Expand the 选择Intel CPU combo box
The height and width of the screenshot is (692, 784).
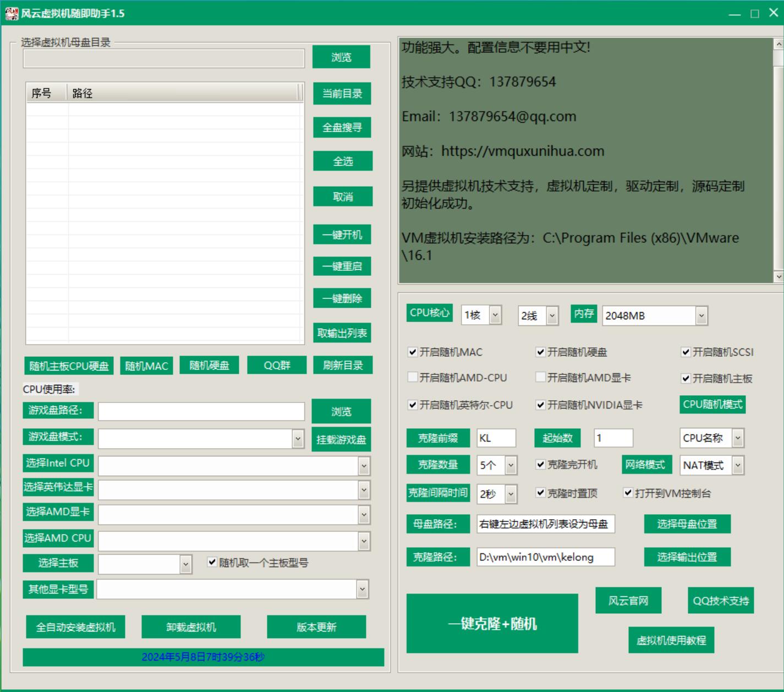tap(364, 466)
